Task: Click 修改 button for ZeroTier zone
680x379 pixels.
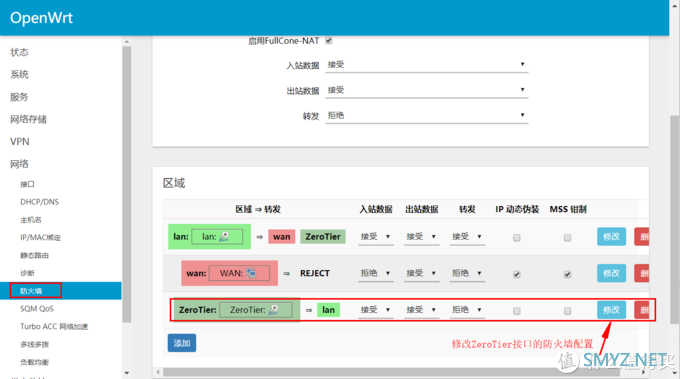Action: coord(611,310)
